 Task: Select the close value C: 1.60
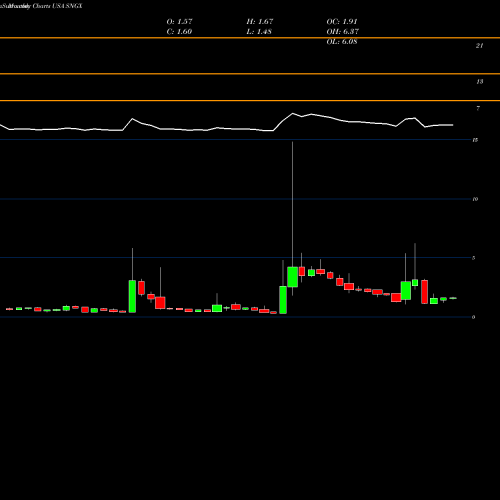(x=179, y=32)
